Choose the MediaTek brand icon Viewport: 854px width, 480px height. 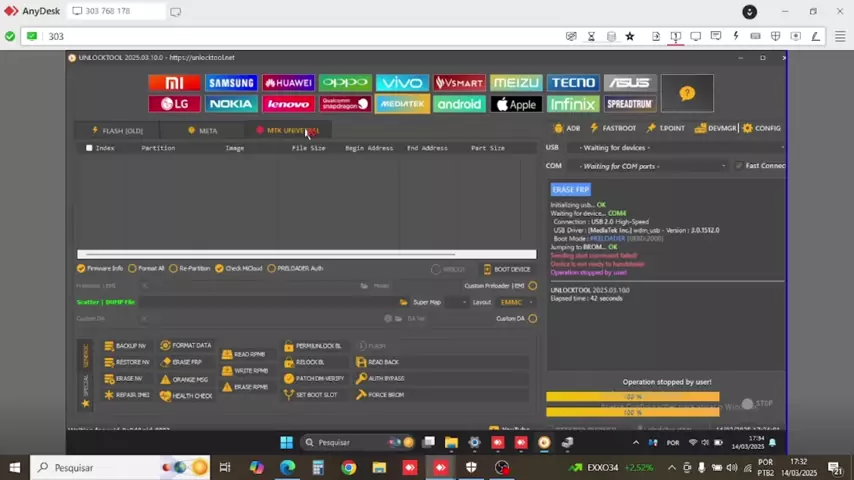click(401, 104)
